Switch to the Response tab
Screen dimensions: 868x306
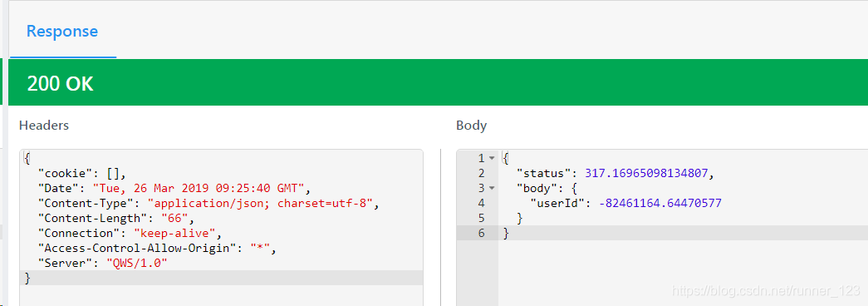(62, 31)
